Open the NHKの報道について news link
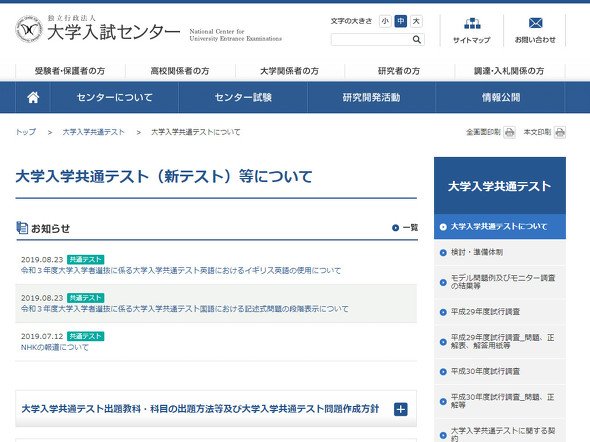Screen dimensions: 590x442 tap(55, 347)
